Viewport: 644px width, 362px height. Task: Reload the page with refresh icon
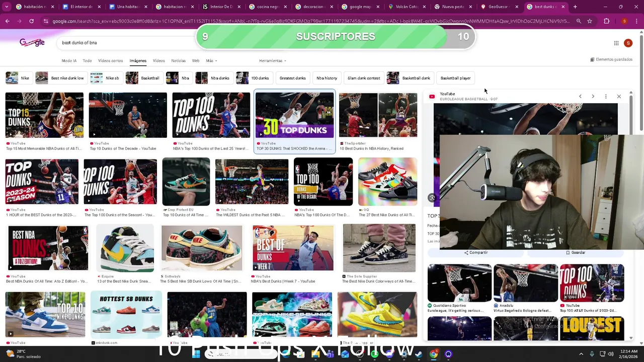click(31, 21)
